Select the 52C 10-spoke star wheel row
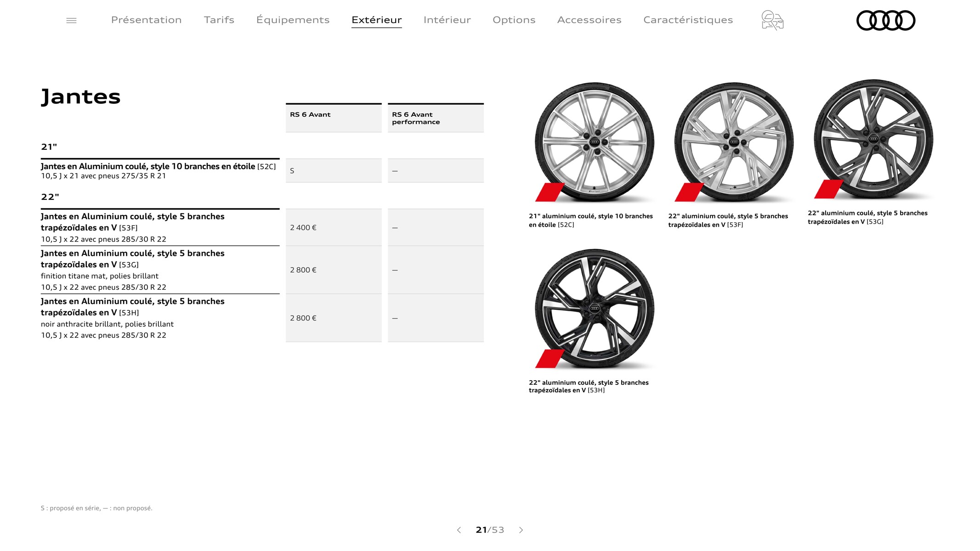Screen dimensions: 980x551 pyautogui.click(x=160, y=171)
